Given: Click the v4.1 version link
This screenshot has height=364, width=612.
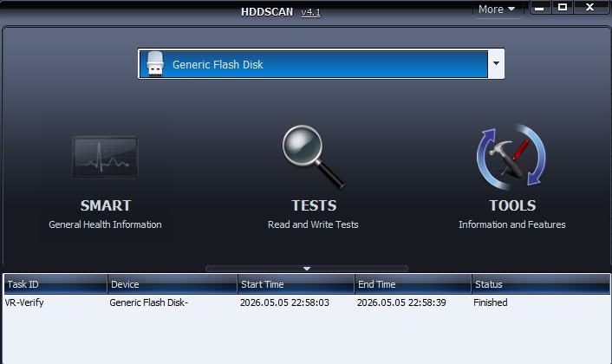Looking at the screenshot, I should 310,12.
